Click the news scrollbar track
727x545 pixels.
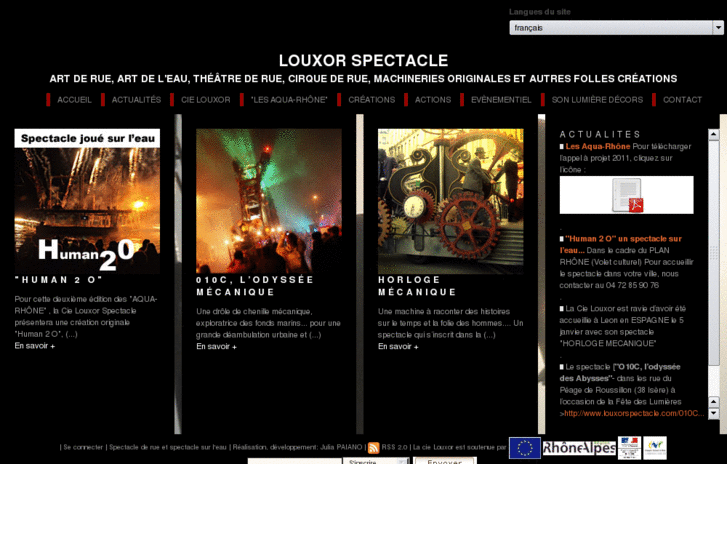point(714,268)
